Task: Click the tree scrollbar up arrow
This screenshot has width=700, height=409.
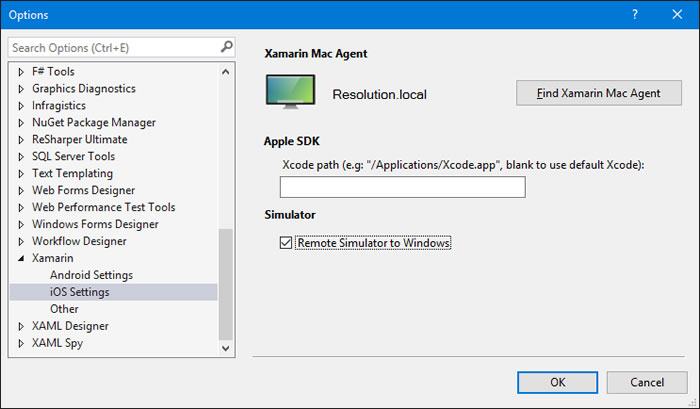Action: 225,71
